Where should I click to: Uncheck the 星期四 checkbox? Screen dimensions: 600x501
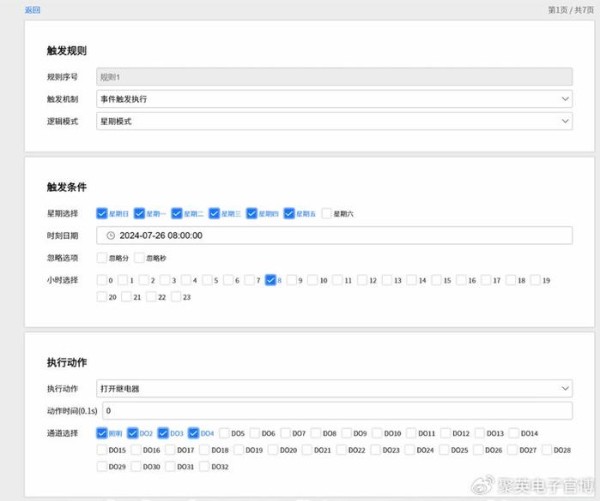pyautogui.click(x=252, y=213)
